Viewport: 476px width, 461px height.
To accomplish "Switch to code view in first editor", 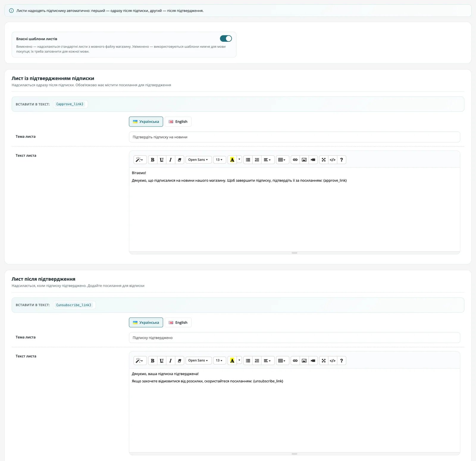I will [x=333, y=160].
